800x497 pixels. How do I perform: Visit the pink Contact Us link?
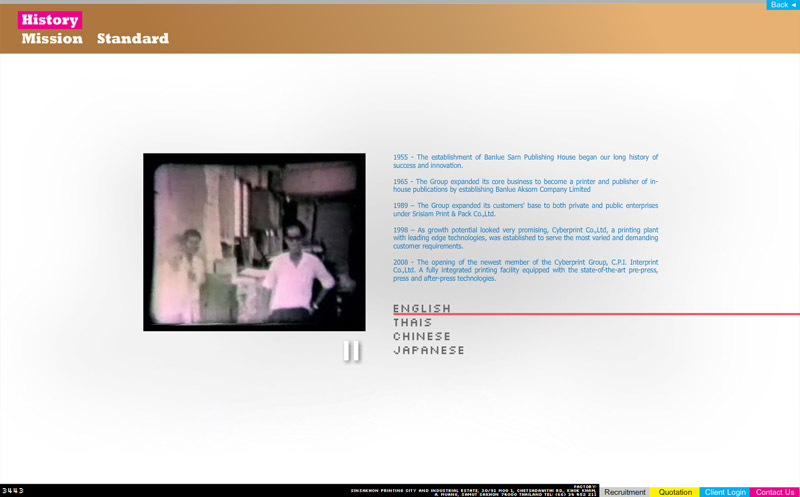coord(774,492)
